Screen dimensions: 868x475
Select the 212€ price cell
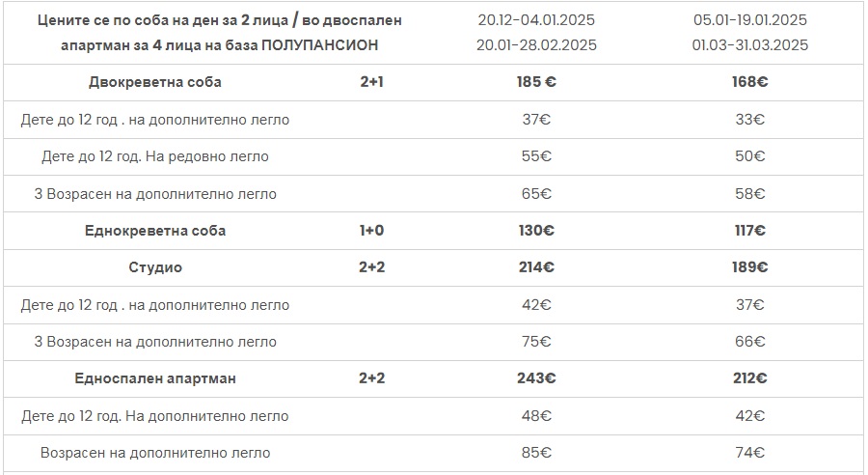[749, 378]
